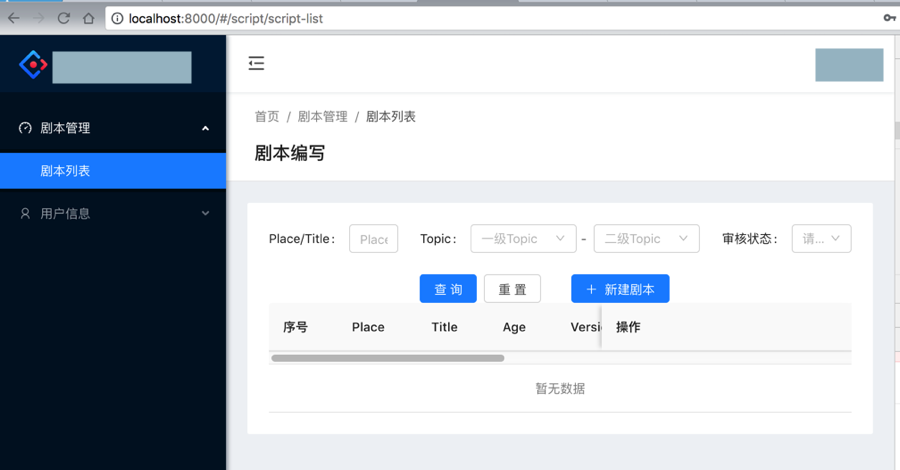Click the 重置 button
This screenshot has width=900, height=470.
coord(513,289)
